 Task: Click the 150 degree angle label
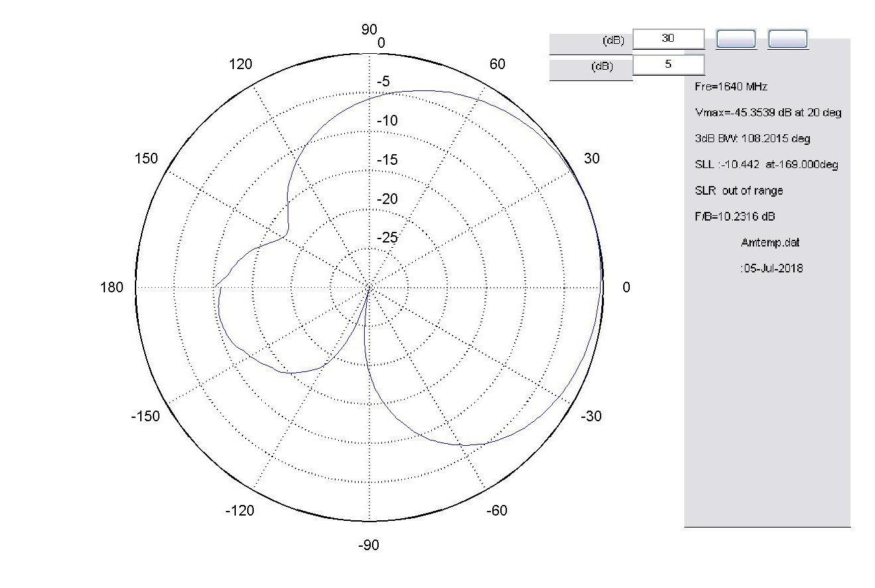pyautogui.click(x=146, y=158)
